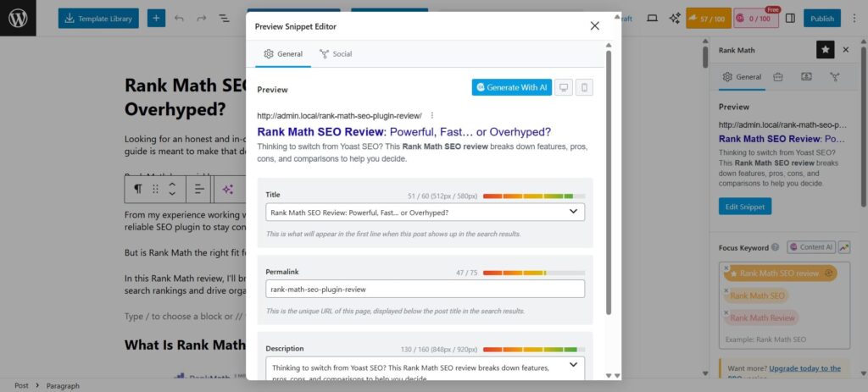Click into the Permalink input field
Image resolution: width=868 pixels, height=392 pixels.
point(426,289)
